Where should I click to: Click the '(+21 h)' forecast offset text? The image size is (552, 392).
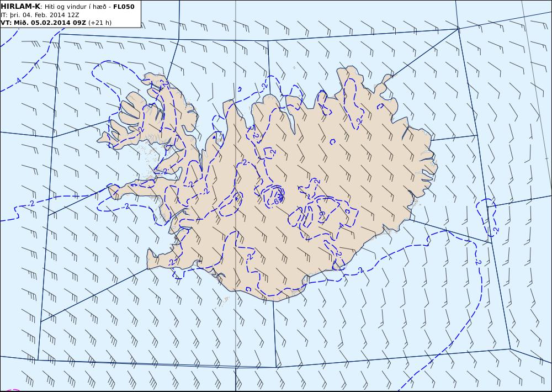coord(99,23)
